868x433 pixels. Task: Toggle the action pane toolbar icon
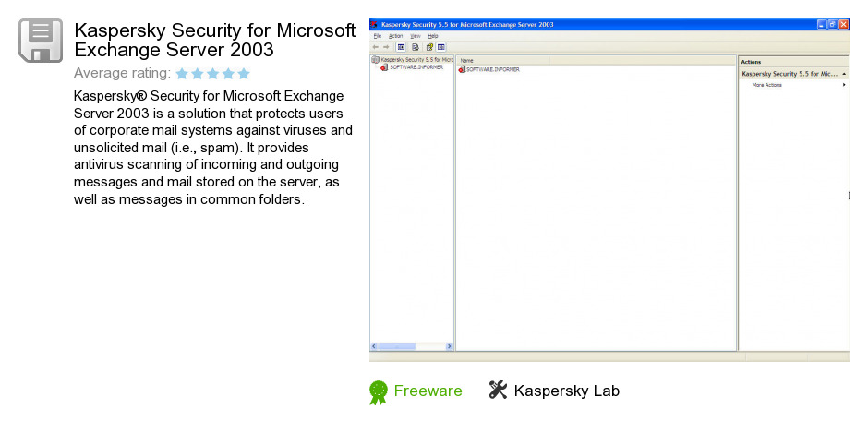pyautogui.click(x=441, y=48)
